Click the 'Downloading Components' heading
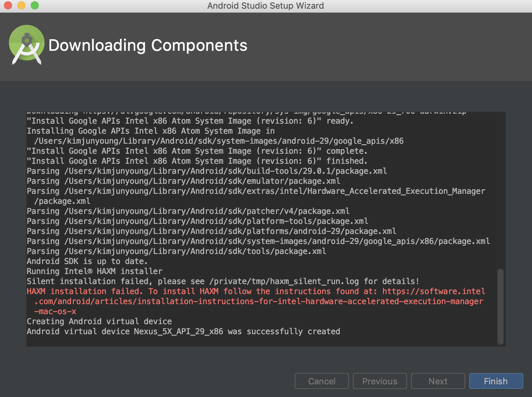Screen dimensions: 532x397 148,45
